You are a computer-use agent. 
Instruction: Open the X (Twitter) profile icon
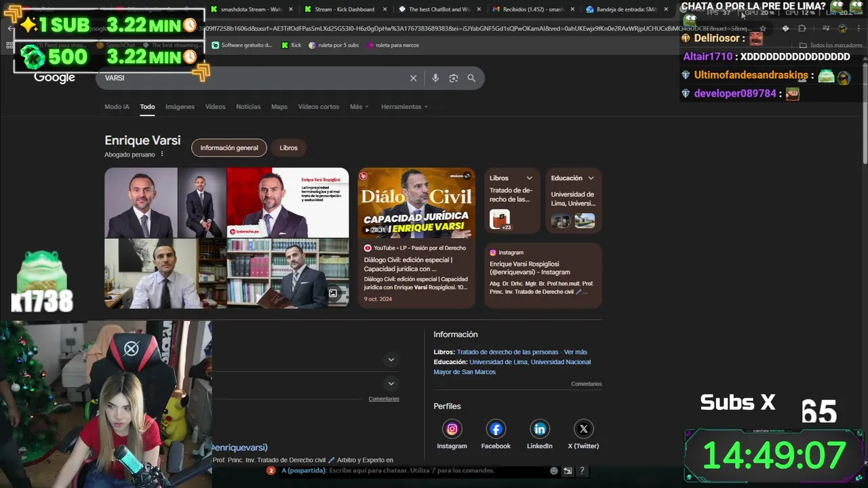583,429
